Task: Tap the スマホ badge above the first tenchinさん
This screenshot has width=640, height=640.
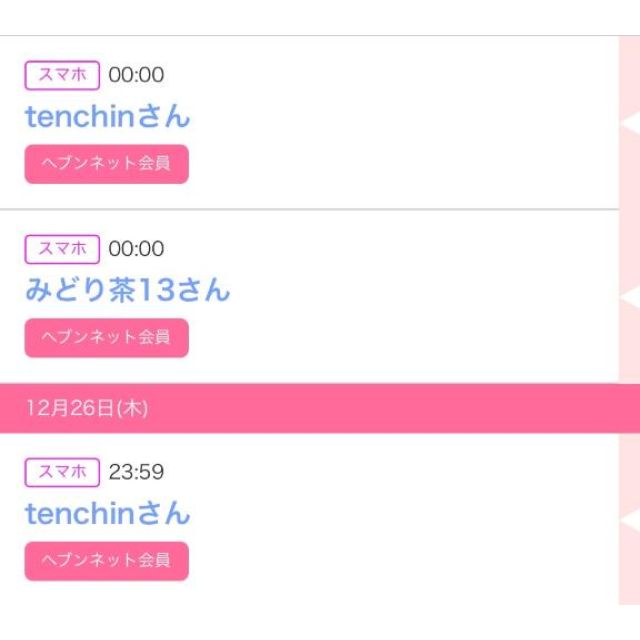Action: pyautogui.click(x=62, y=75)
